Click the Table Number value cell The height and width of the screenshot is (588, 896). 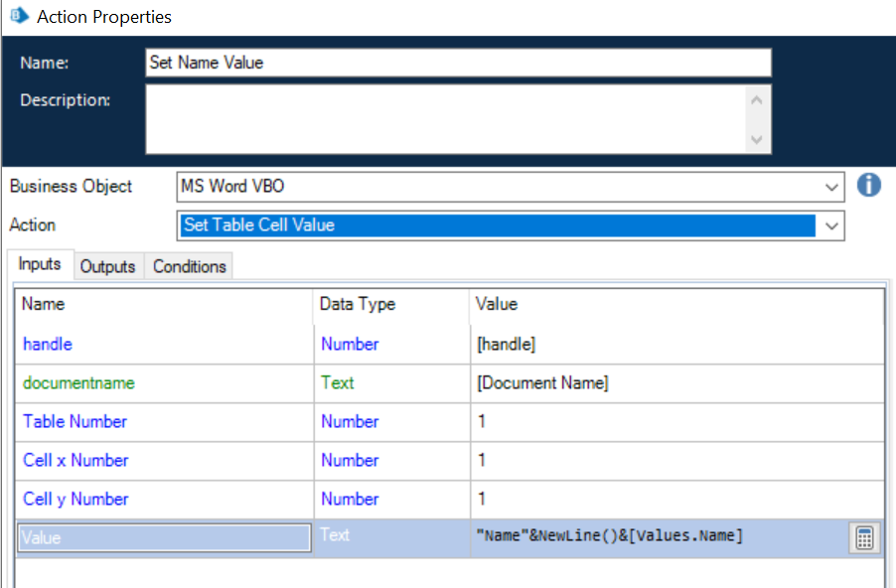[675, 422]
